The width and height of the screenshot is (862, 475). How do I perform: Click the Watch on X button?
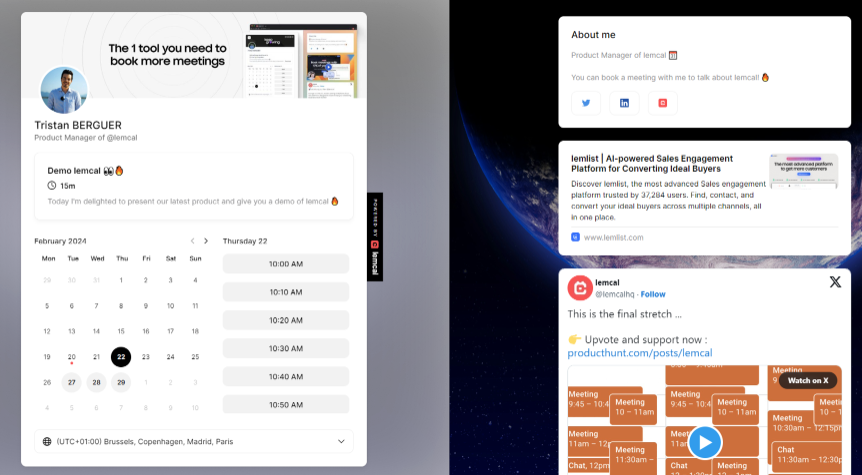(808, 380)
